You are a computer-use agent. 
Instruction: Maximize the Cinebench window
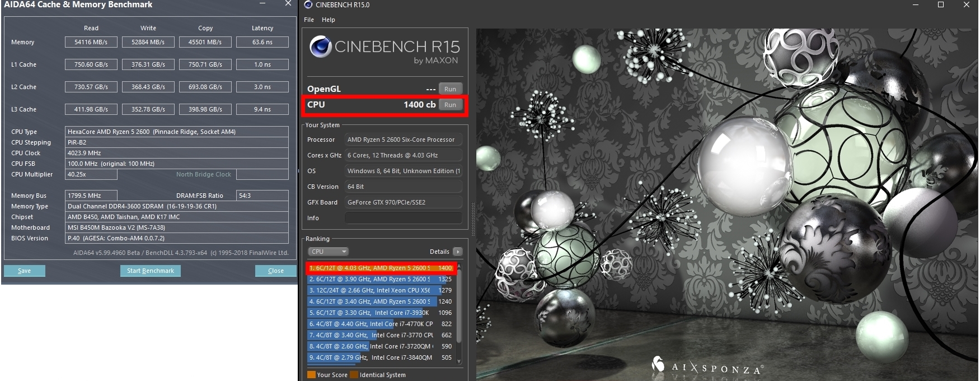point(941,4)
